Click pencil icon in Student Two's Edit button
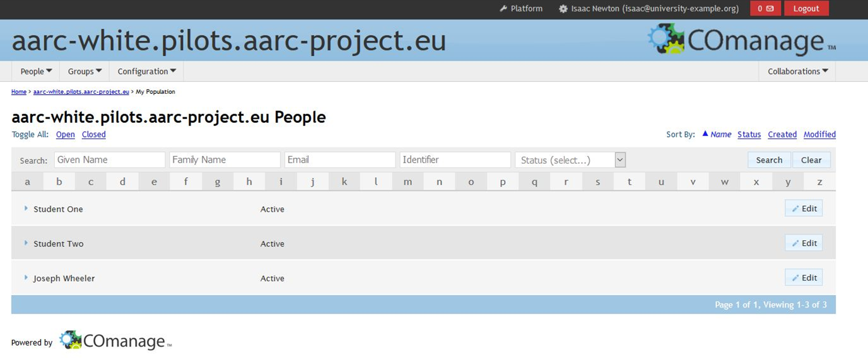The width and height of the screenshot is (868, 358). tap(795, 243)
